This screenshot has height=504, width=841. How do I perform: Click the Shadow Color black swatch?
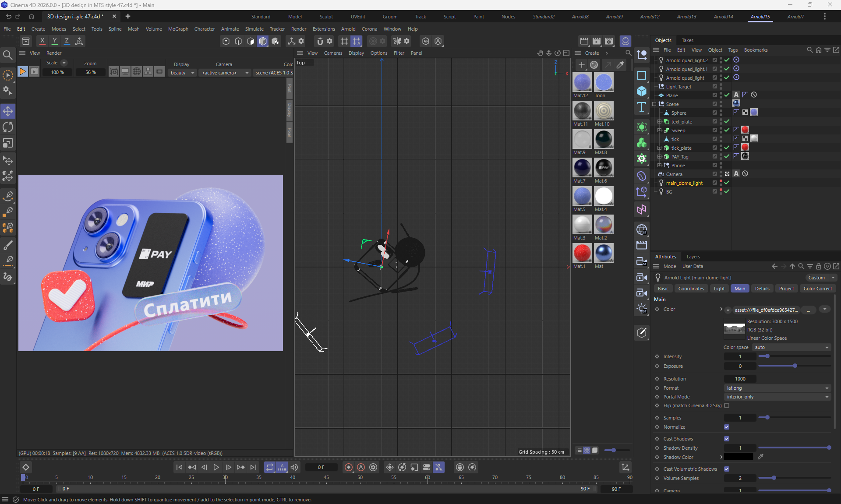click(739, 457)
